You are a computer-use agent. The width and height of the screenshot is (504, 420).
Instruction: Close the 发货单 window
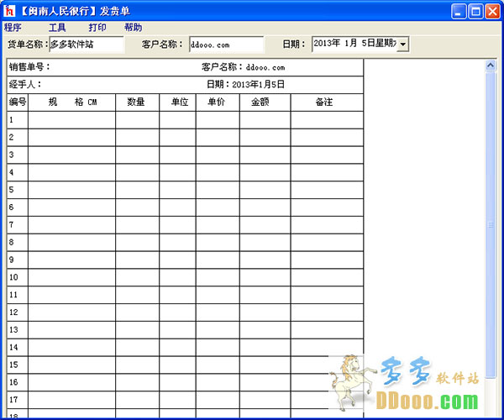[492, 12]
